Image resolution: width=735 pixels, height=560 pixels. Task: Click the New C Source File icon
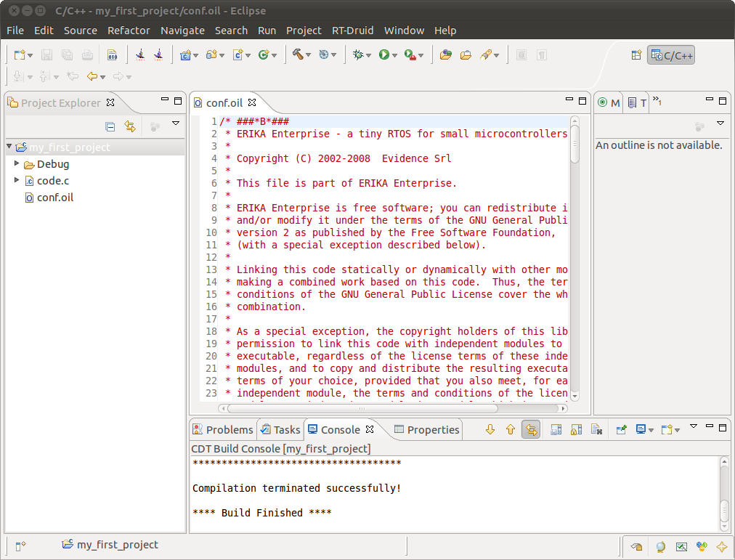pos(237,54)
